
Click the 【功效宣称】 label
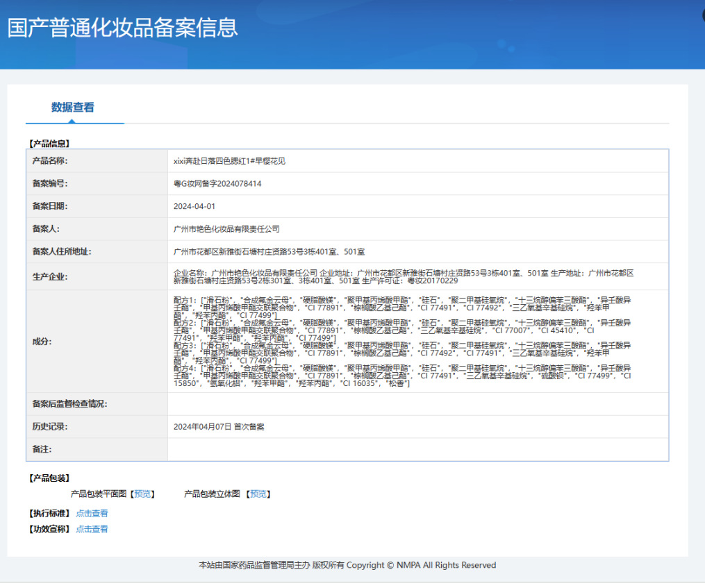click(49, 529)
